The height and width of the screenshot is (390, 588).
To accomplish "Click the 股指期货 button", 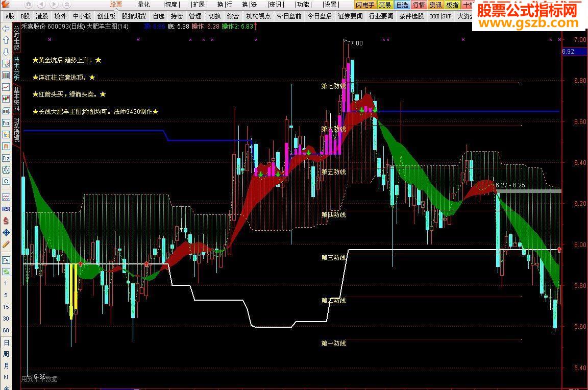I will coord(134,16).
